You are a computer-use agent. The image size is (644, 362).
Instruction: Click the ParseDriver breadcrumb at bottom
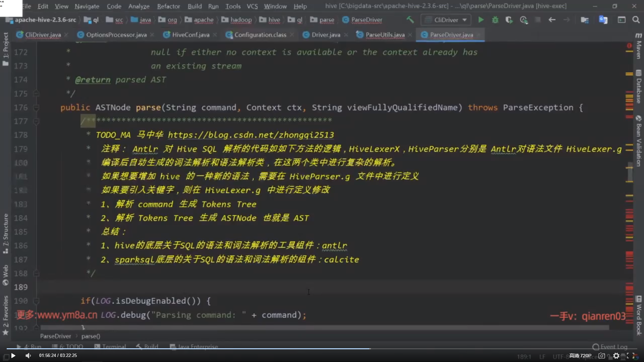coord(55,336)
